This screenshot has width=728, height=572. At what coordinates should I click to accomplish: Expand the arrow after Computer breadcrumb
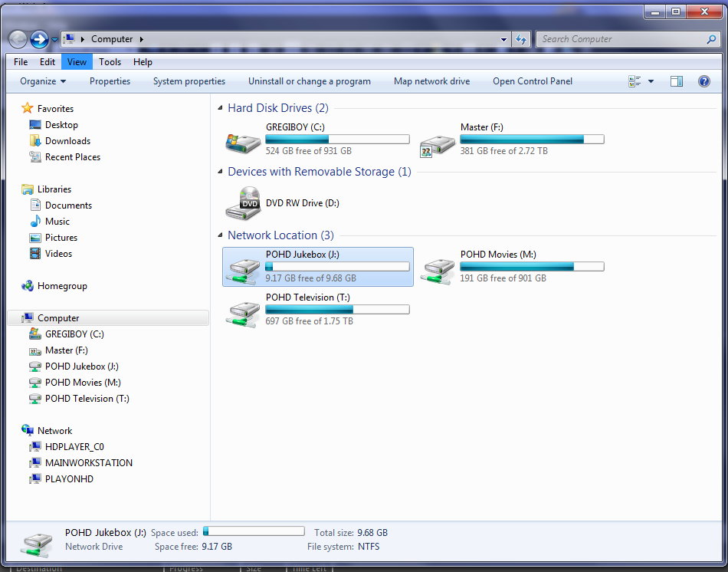point(142,40)
